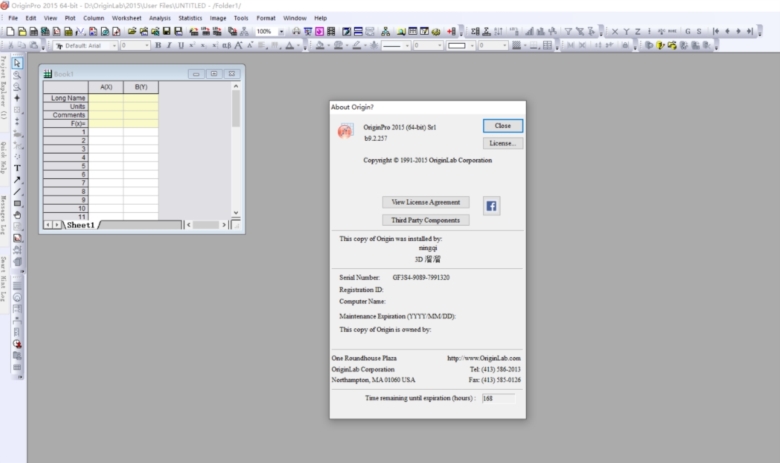This screenshot has height=463, width=780.
Task: Select the hand Pan tool
Action: click(17, 215)
